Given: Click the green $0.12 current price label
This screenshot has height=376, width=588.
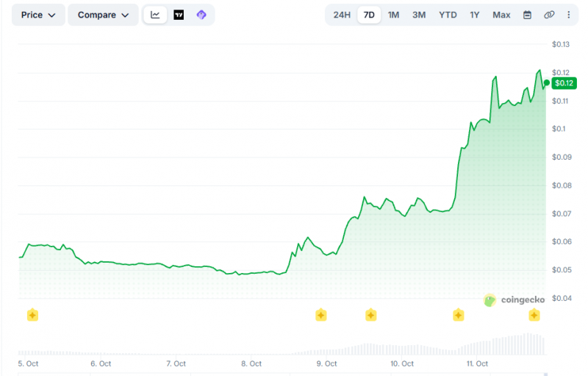Looking at the screenshot, I should 564,83.
